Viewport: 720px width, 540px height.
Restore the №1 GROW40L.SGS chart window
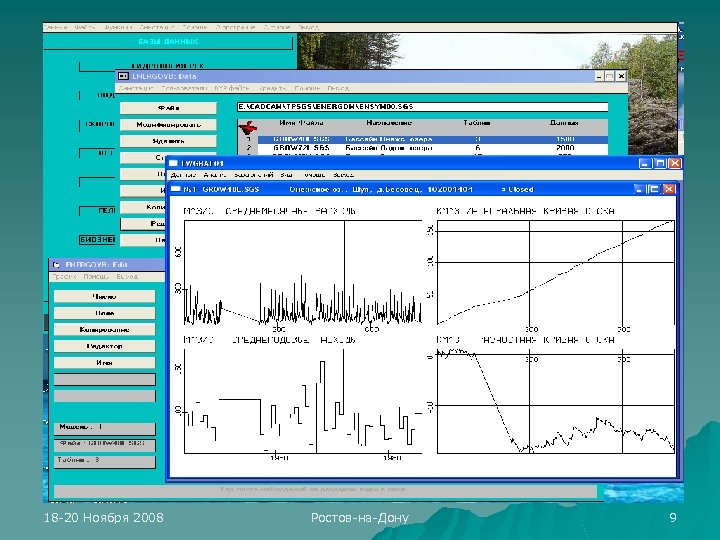tap(653, 189)
